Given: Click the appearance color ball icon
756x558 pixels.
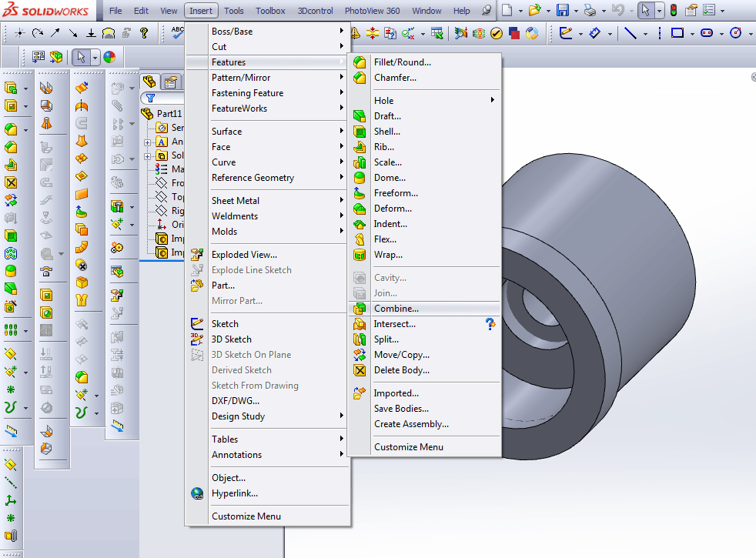Looking at the screenshot, I should click(x=109, y=58).
